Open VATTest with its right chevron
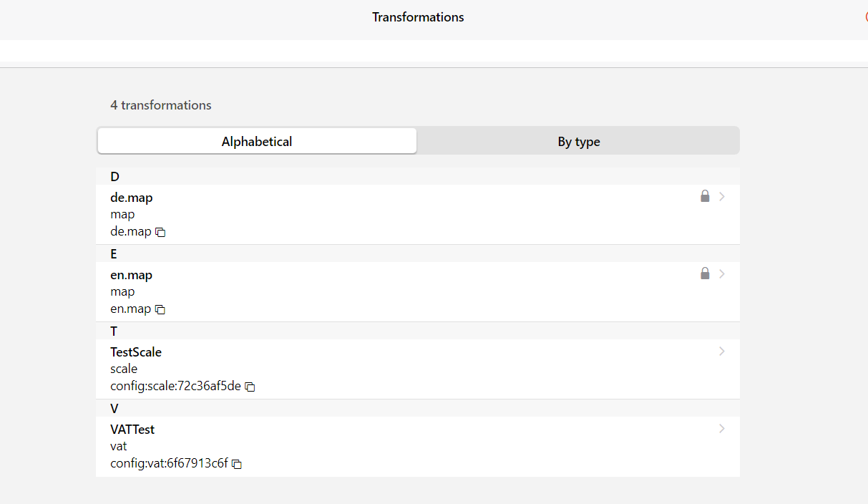The width and height of the screenshot is (868, 504). click(722, 428)
